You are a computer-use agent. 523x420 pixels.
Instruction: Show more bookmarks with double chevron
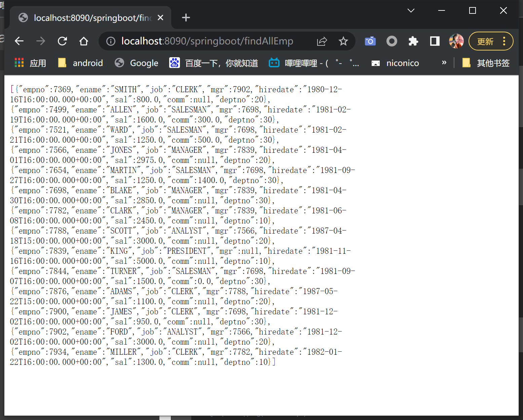tap(444, 63)
